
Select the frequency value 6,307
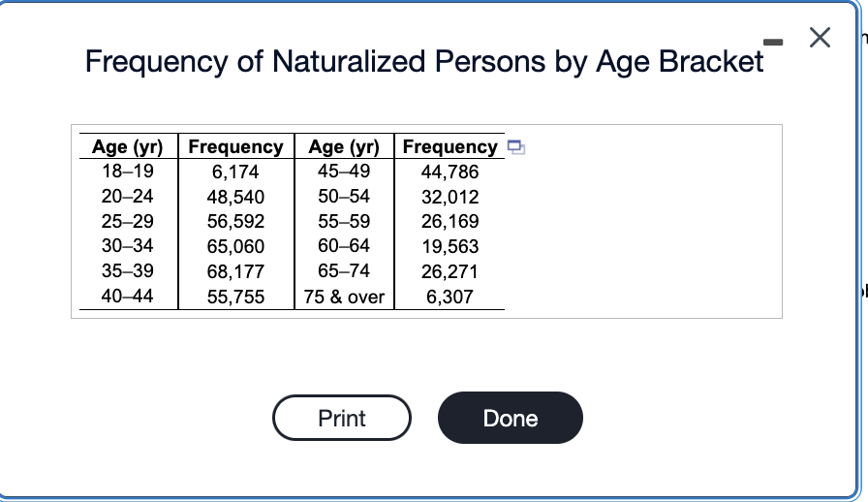[x=449, y=297]
